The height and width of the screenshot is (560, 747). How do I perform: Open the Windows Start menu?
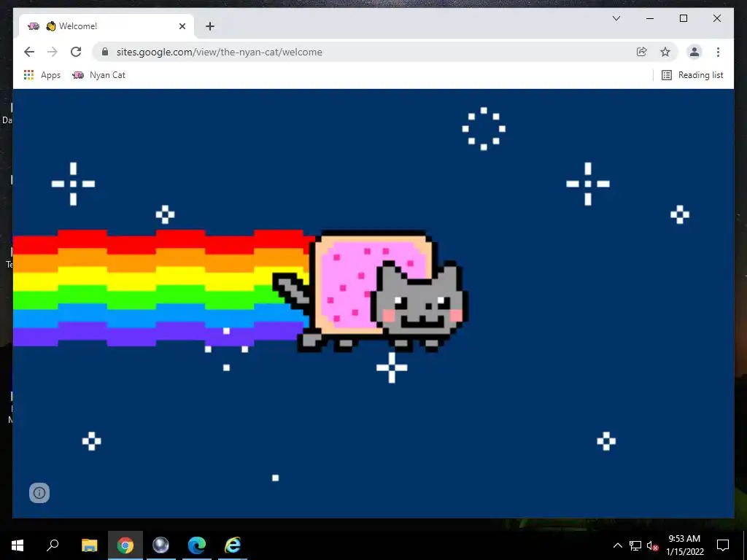(18, 545)
